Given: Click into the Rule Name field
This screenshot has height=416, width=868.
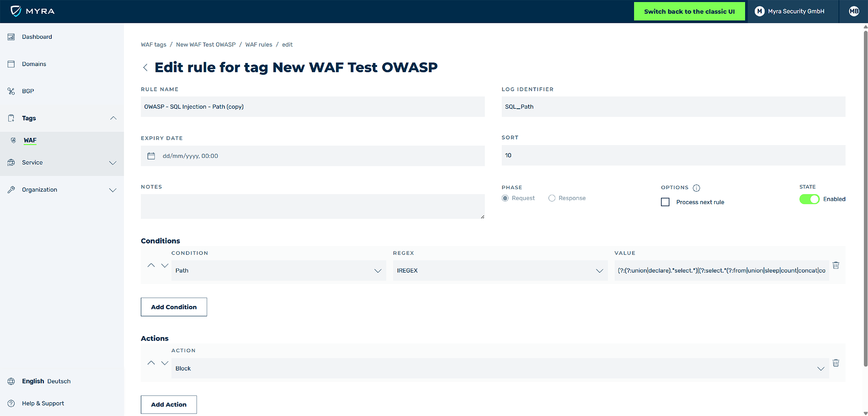Looking at the screenshot, I should click(x=313, y=107).
